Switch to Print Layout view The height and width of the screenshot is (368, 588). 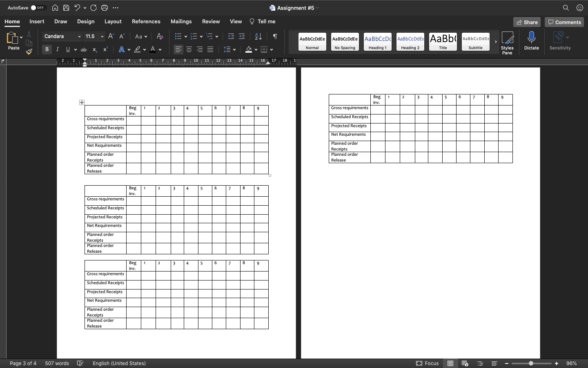click(x=450, y=363)
